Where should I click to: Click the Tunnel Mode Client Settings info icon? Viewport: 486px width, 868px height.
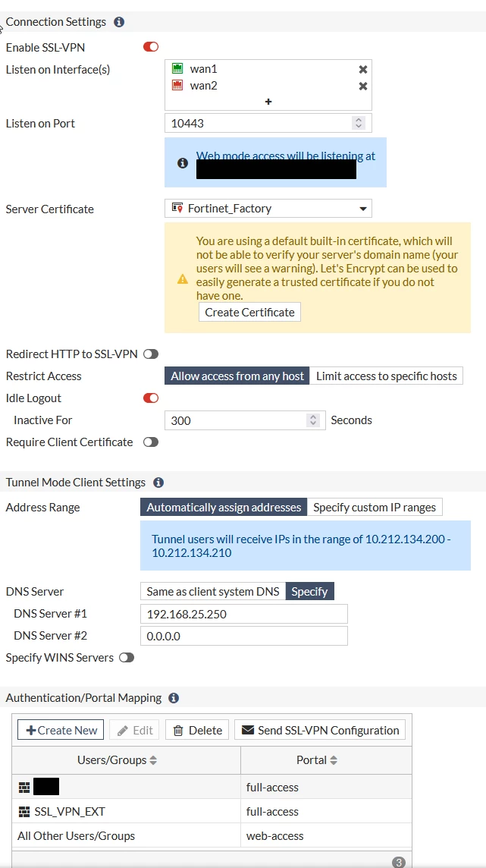tap(158, 482)
